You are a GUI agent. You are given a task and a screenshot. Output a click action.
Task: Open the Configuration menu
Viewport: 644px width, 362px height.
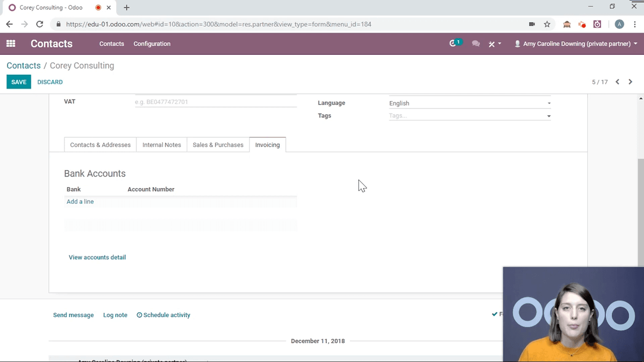tap(152, 44)
